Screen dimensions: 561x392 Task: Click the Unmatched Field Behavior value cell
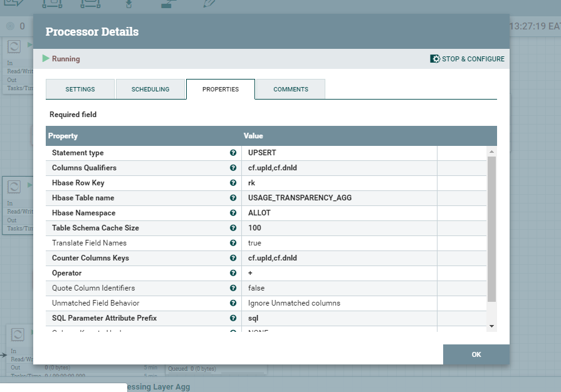click(x=339, y=303)
